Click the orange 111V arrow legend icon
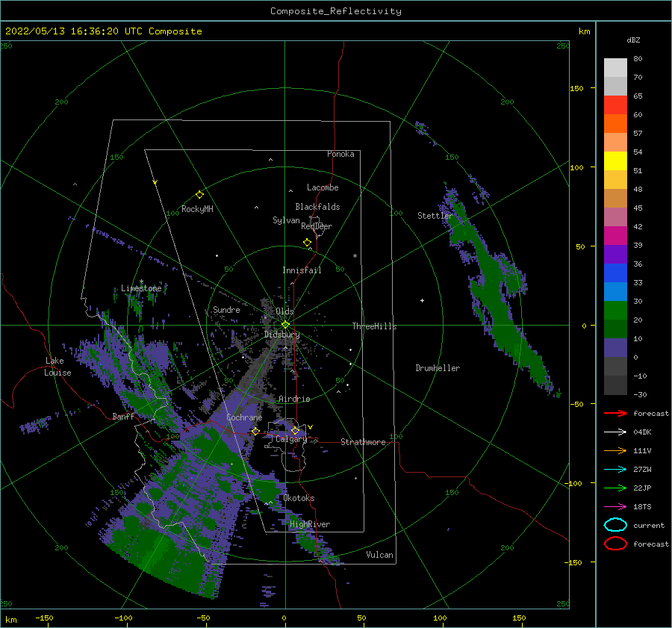Image resolution: width=672 pixels, height=628 pixels. (615, 450)
